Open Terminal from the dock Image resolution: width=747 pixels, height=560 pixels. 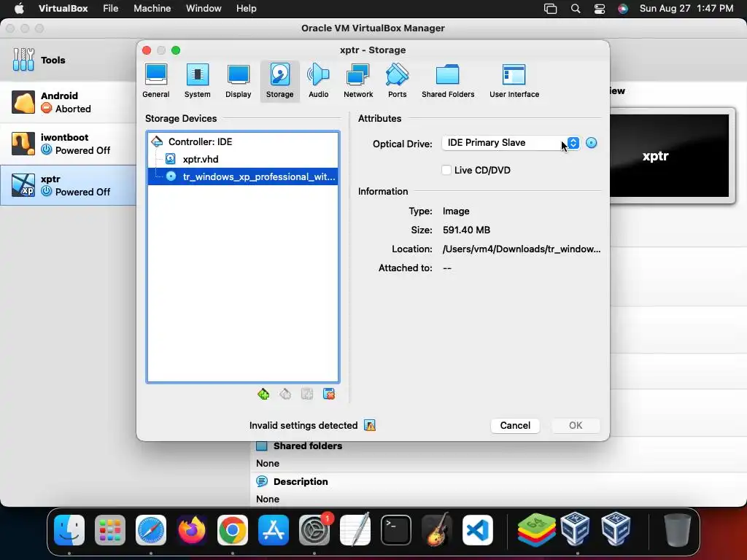396,530
